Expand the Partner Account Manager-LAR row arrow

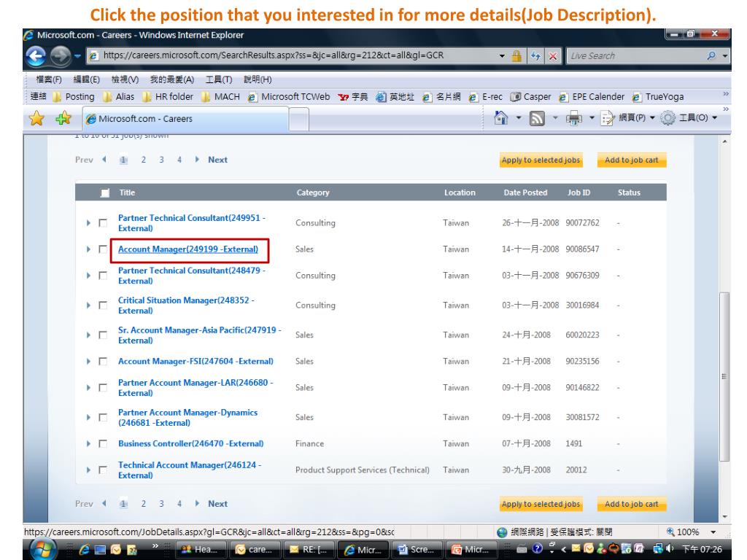(x=88, y=388)
